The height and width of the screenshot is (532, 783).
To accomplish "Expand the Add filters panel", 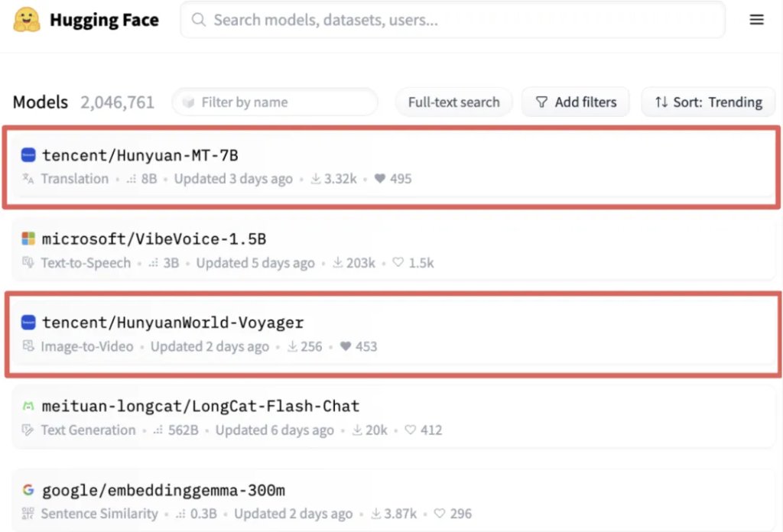I will point(575,102).
